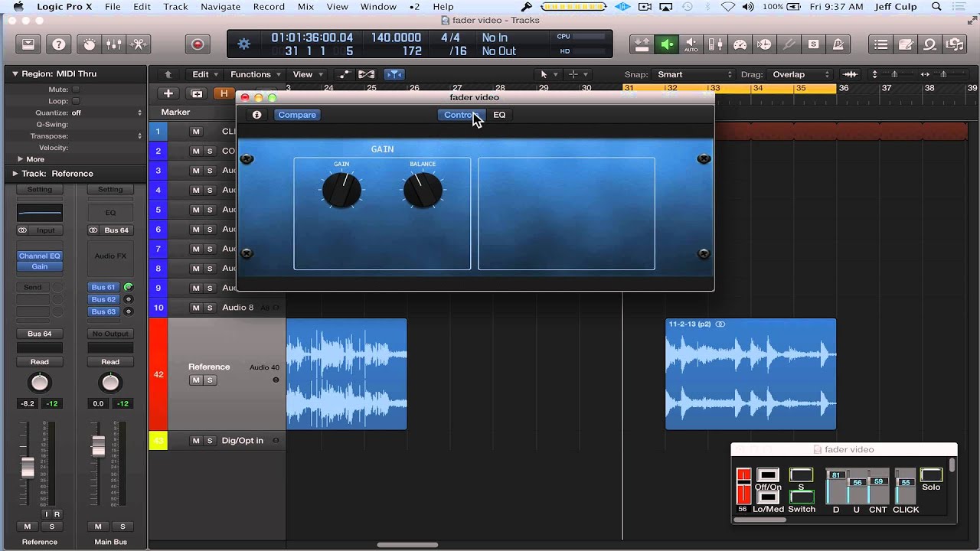Solo track 3 Audio
Image resolution: width=980 pixels, height=551 pixels.
coord(209,171)
